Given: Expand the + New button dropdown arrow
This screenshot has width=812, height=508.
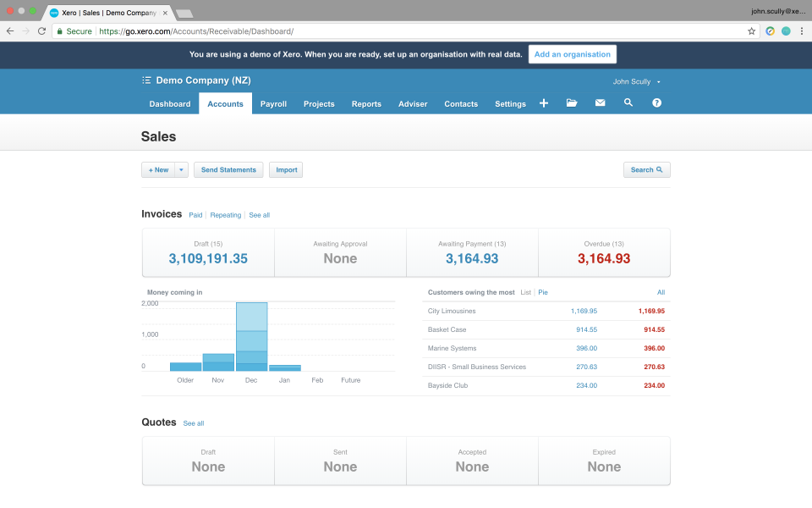Looking at the screenshot, I should (x=179, y=169).
